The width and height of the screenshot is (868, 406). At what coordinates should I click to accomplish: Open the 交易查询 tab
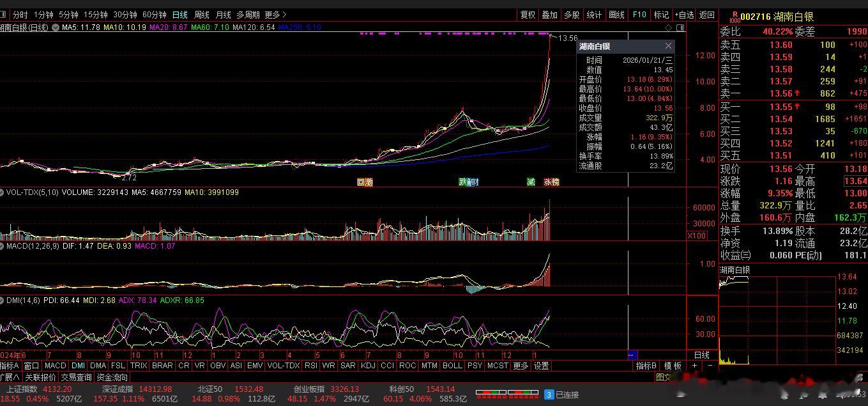[x=76, y=377]
